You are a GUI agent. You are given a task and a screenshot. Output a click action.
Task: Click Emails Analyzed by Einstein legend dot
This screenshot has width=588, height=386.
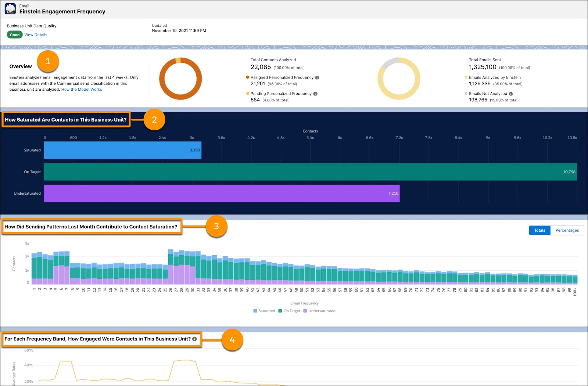[466, 77]
